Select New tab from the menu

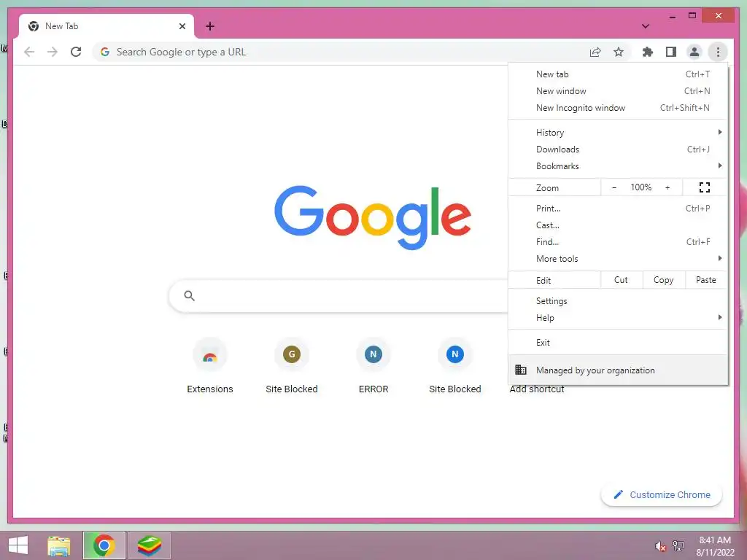coord(618,74)
